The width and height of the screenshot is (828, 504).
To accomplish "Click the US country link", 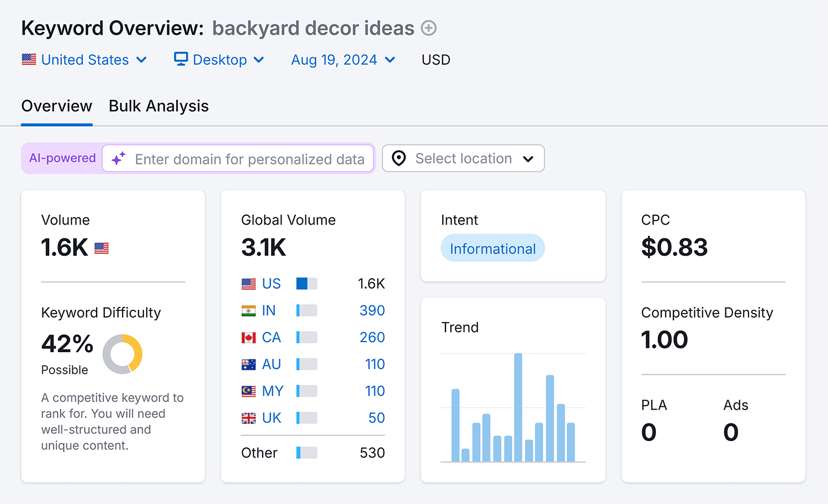I will point(272,284).
